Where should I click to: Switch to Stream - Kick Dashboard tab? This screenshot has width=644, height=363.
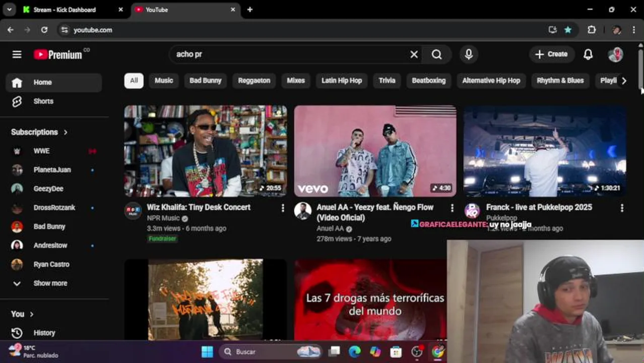(73, 10)
